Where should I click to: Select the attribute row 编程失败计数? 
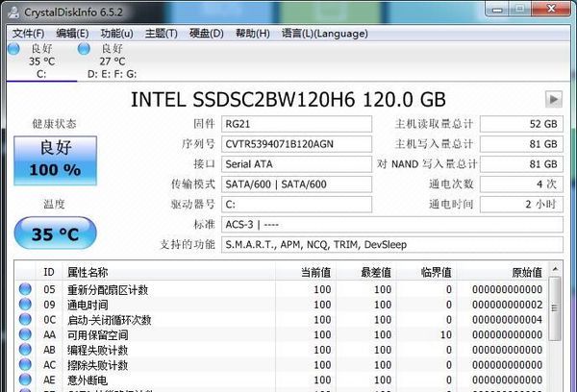point(281,350)
